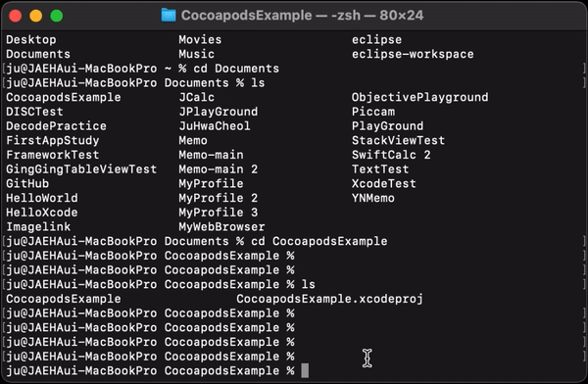
Task: Click 'FrameworkTest' folder name
Action: click(53, 155)
